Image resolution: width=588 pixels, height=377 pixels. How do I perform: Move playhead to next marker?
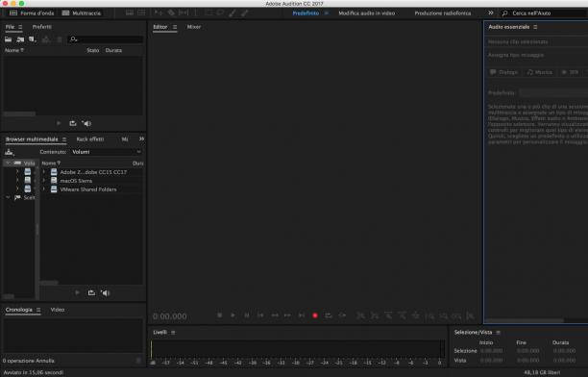(x=302, y=315)
